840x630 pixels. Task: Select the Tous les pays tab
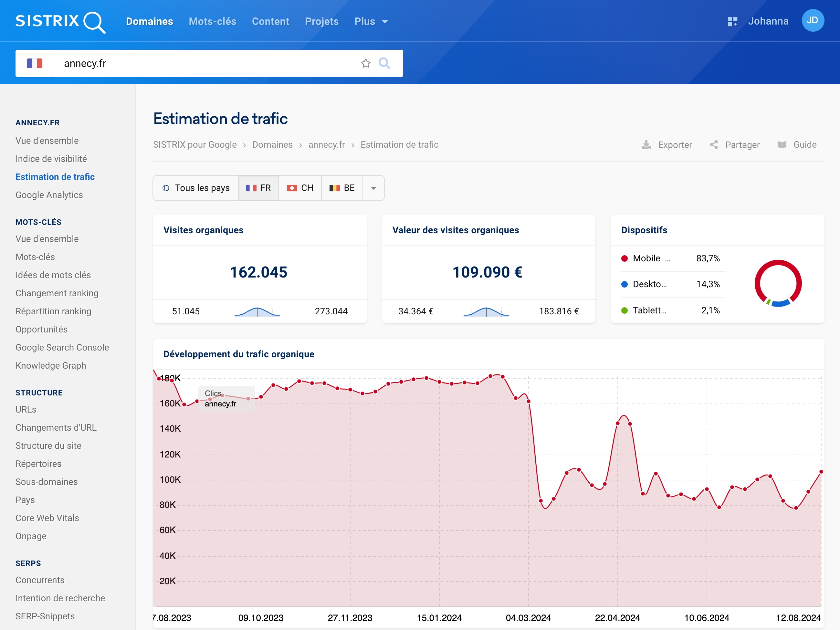click(x=195, y=188)
